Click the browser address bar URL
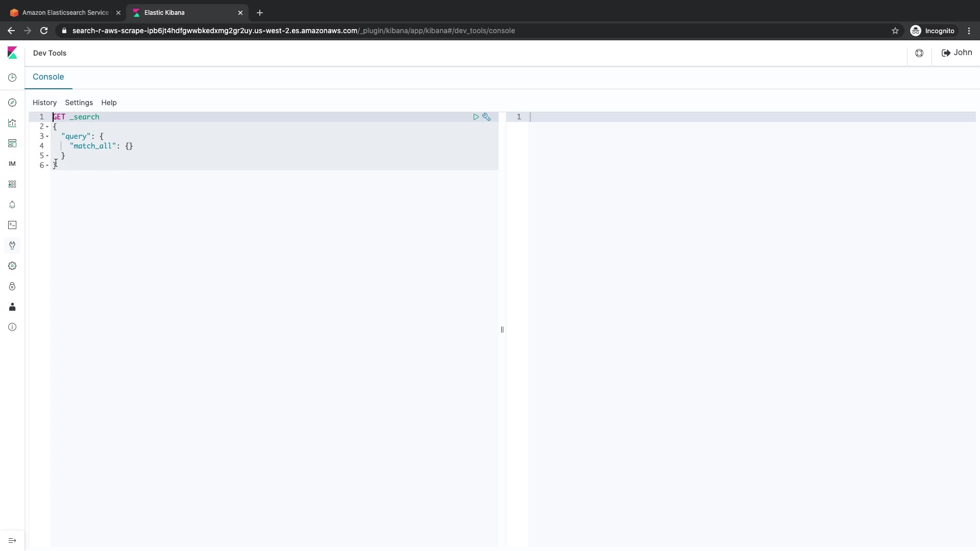Image resolution: width=980 pixels, height=551 pixels. click(x=293, y=31)
